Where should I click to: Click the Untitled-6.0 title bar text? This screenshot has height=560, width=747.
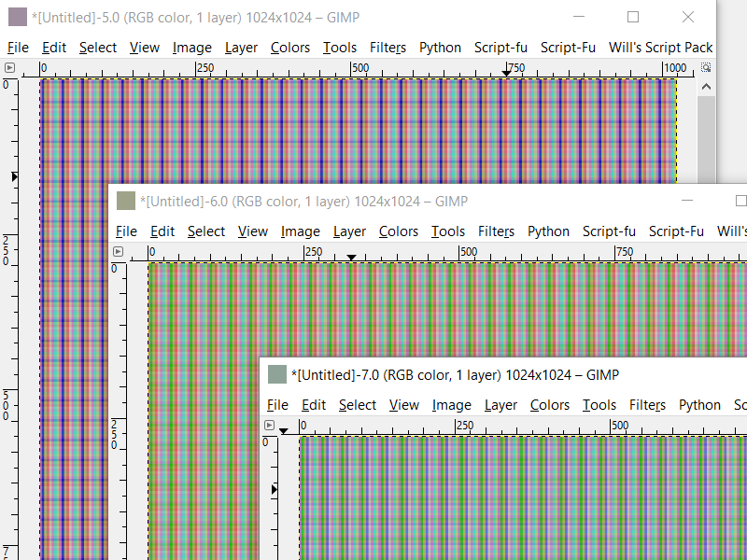304,202
